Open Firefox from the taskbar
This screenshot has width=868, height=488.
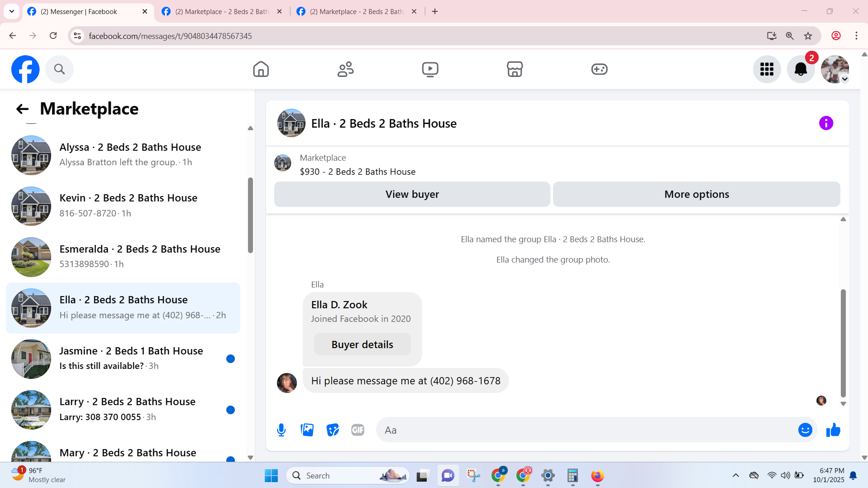[x=597, y=475]
